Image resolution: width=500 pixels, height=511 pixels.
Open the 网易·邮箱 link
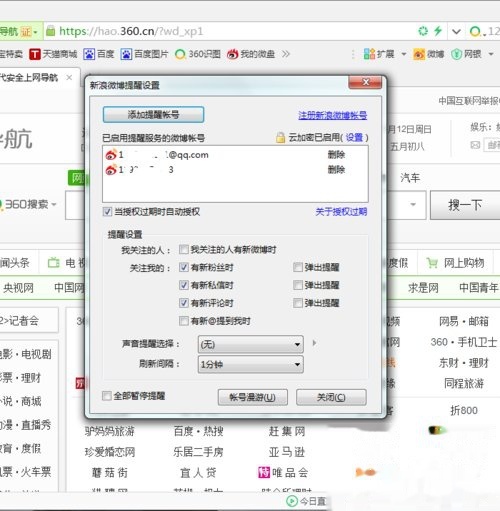tap(464, 321)
